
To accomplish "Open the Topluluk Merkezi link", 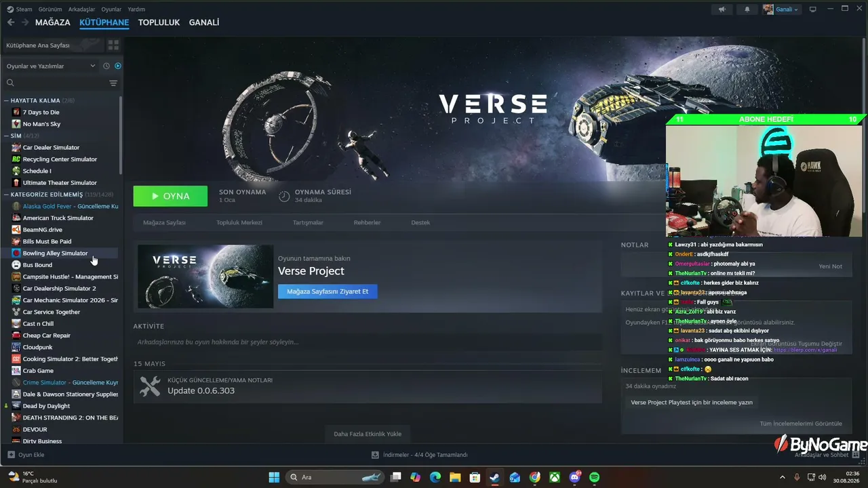I will (239, 222).
